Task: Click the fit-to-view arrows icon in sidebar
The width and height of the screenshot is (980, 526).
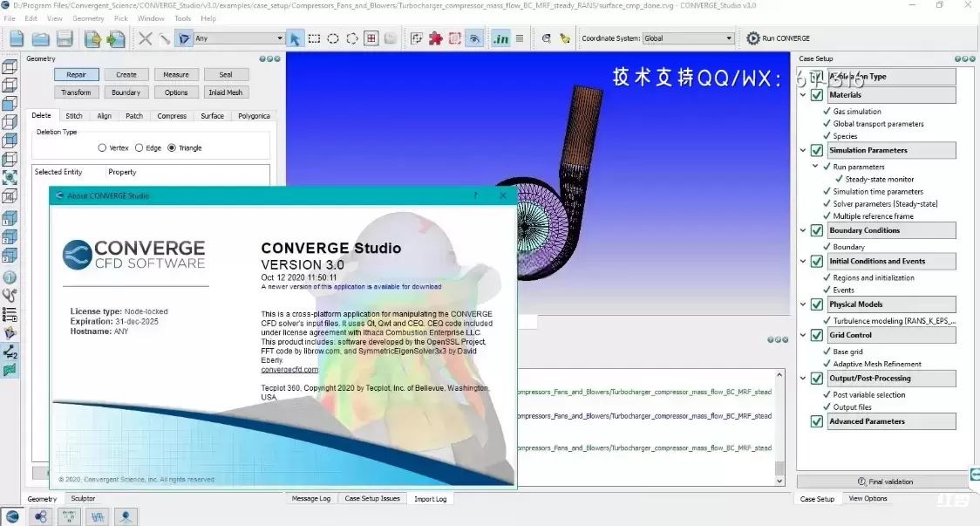Action: tap(10, 177)
